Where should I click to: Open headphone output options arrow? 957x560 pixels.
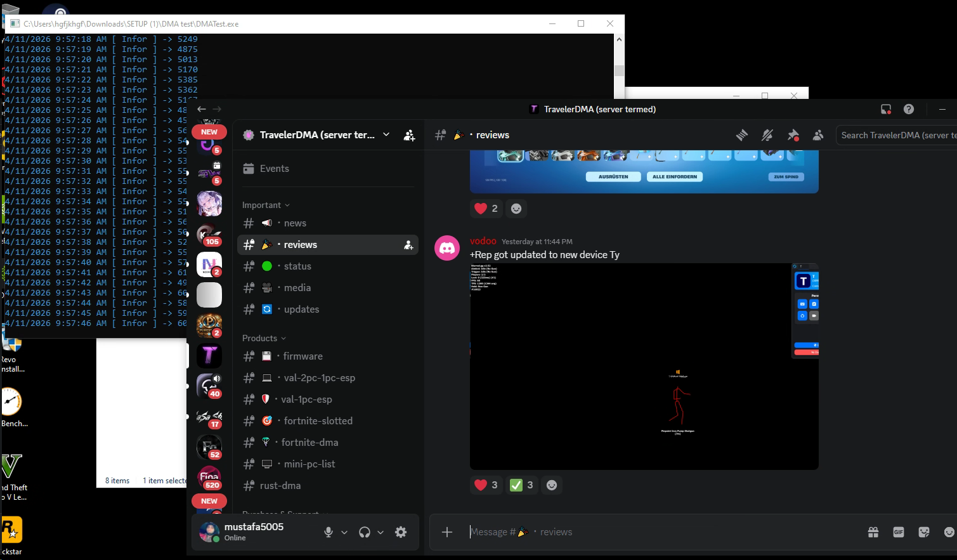381,532
